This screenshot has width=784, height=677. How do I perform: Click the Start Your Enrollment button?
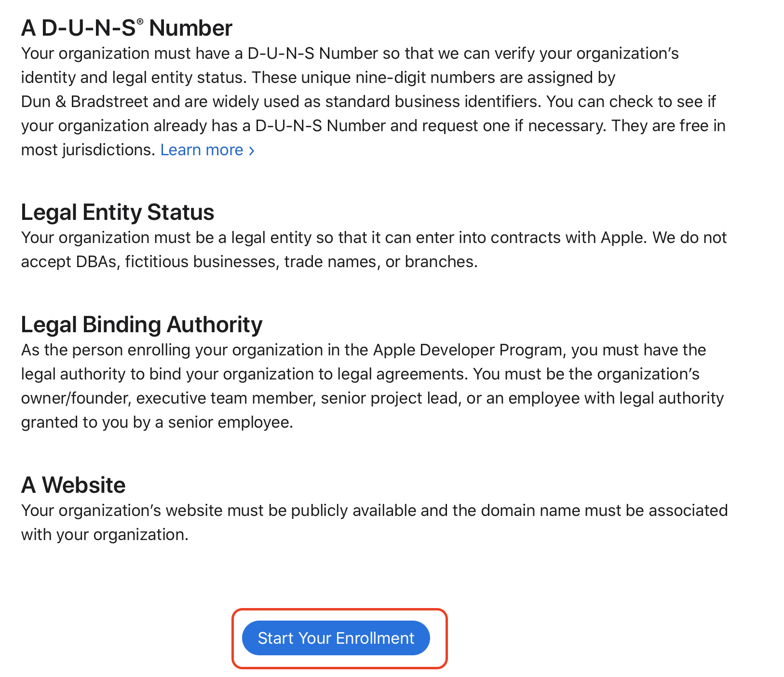(x=336, y=638)
